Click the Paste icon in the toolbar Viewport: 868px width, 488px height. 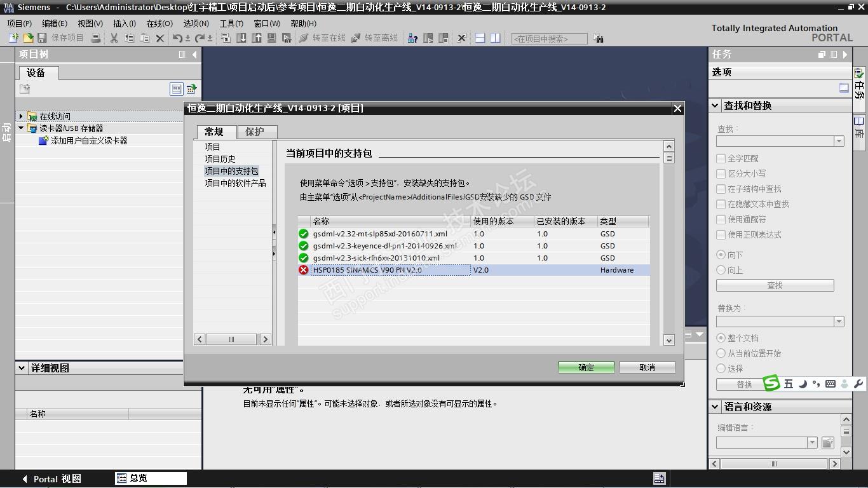144,38
